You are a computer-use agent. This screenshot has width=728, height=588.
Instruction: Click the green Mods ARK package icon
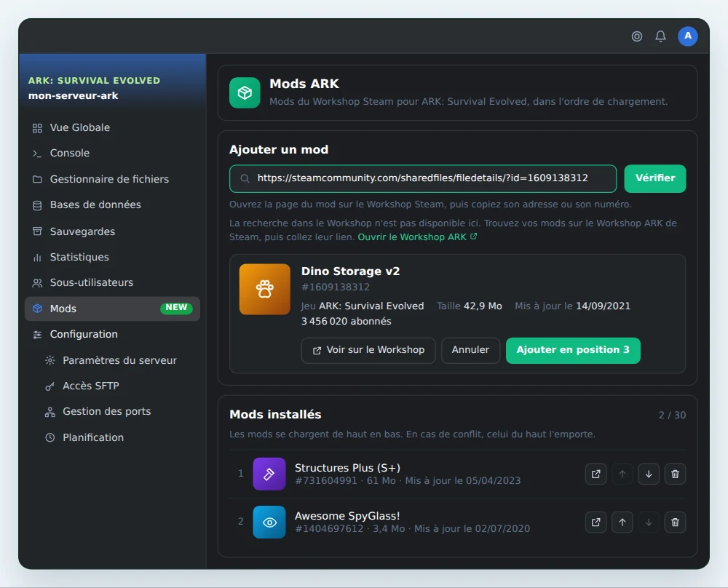click(245, 93)
